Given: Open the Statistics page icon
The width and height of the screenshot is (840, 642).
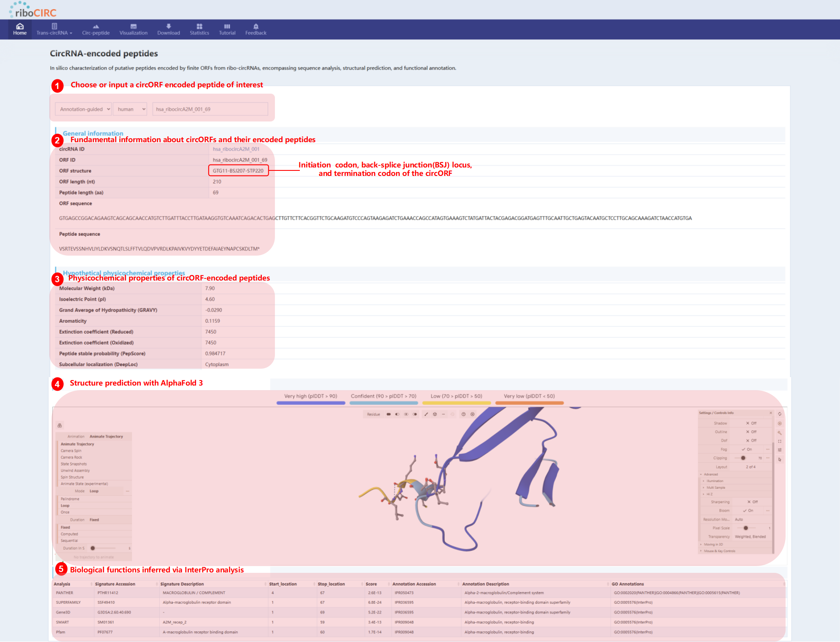Looking at the screenshot, I should click(x=199, y=26).
